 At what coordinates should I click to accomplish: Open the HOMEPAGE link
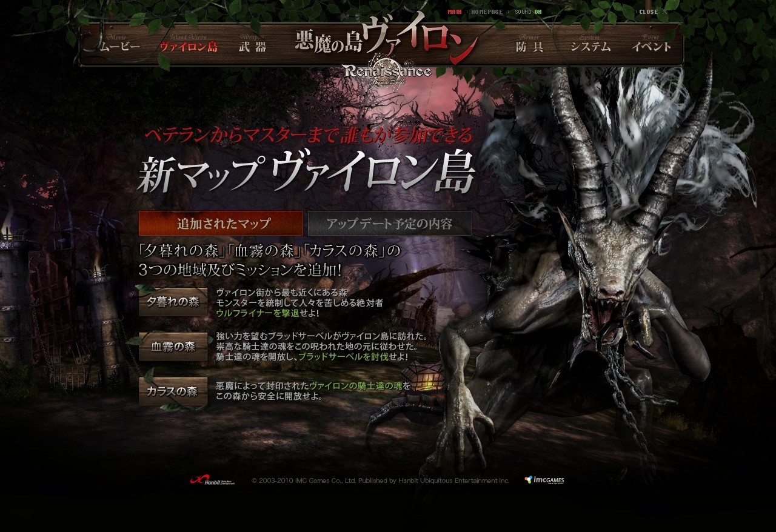(x=488, y=12)
